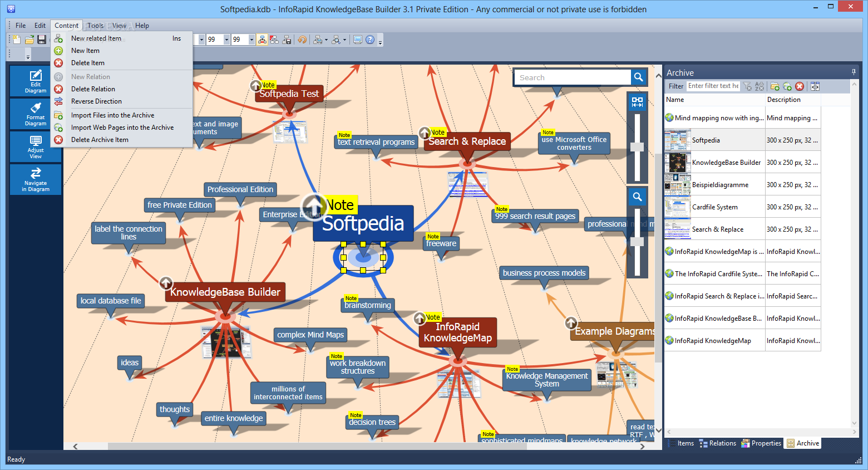Switch to the Properties tab
Image resolution: width=868 pixels, height=470 pixels.
(x=761, y=443)
